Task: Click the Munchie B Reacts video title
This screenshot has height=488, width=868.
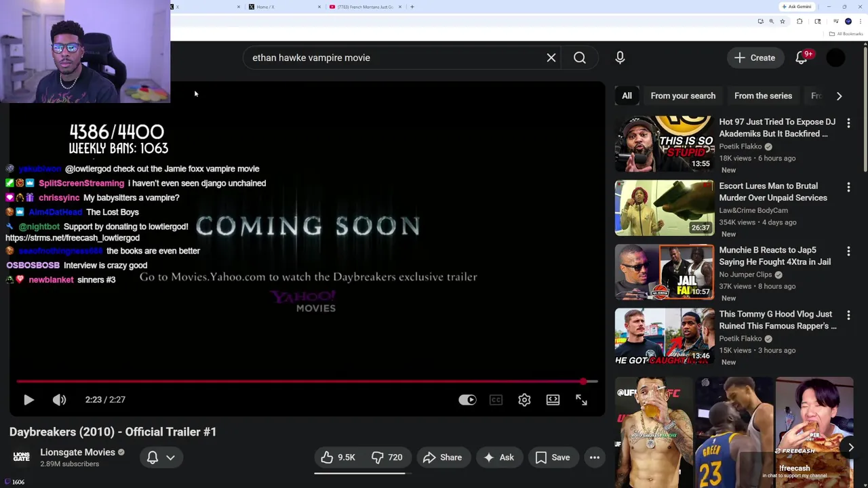Action: tap(774, 256)
